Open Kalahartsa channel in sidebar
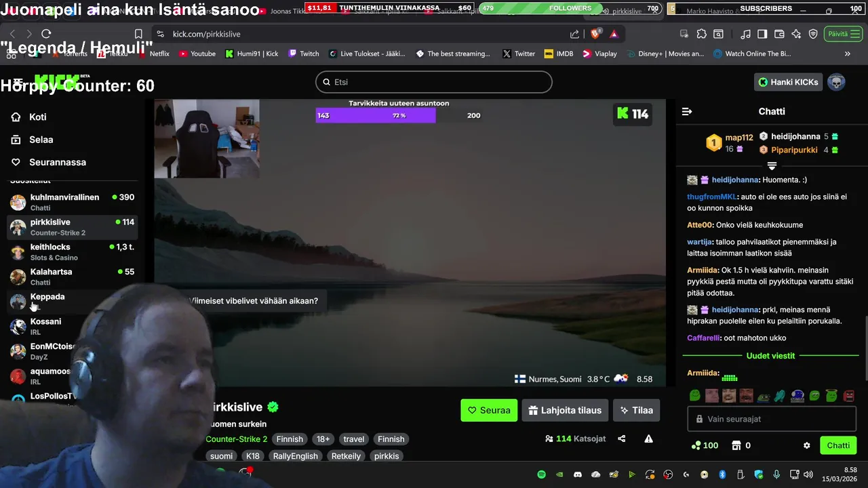868x488 pixels. (x=73, y=277)
